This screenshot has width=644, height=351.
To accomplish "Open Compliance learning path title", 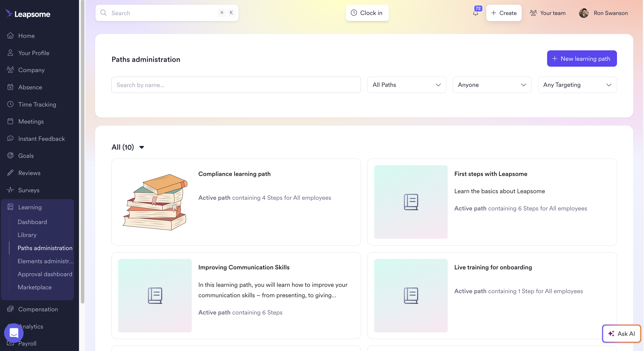I will pyautogui.click(x=234, y=174).
